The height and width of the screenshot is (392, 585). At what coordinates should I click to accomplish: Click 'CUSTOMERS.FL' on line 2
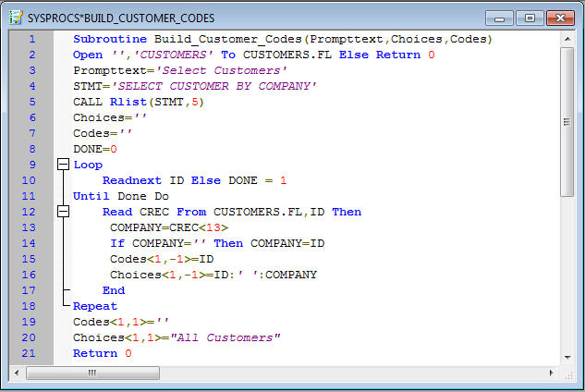coord(287,55)
